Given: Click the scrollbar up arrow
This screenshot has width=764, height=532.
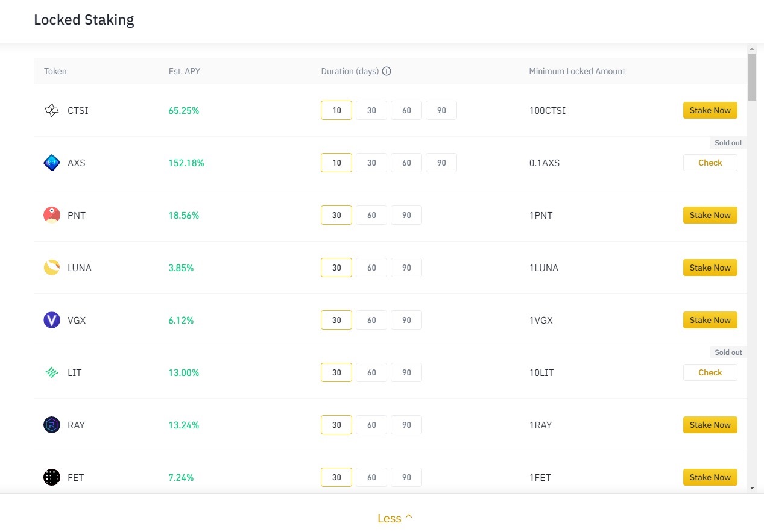Looking at the screenshot, I should click(x=752, y=49).
